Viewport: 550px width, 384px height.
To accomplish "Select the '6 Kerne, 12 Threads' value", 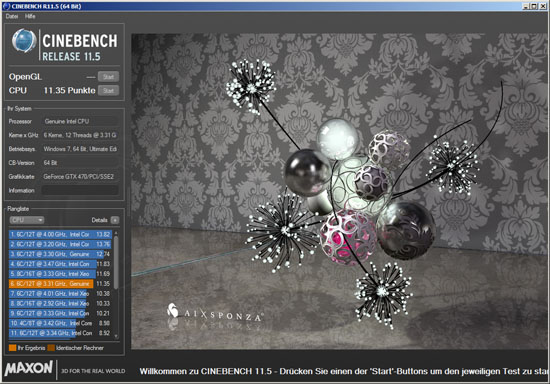I will (80, 135).
